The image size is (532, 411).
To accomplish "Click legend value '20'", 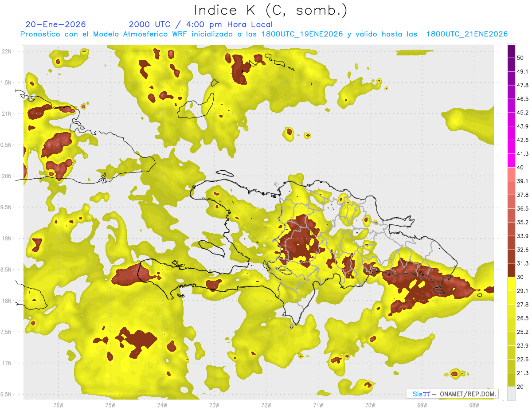I will point(521,387).
